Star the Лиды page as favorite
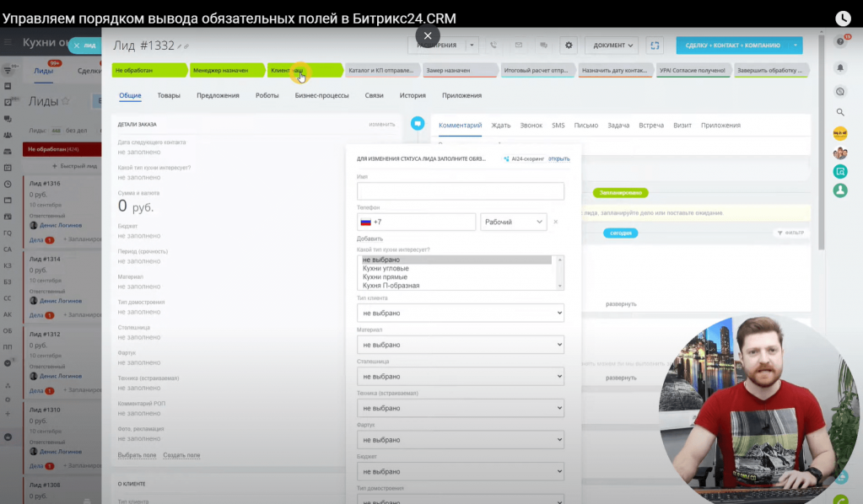The image size is (863, 504). click(66, 101)
